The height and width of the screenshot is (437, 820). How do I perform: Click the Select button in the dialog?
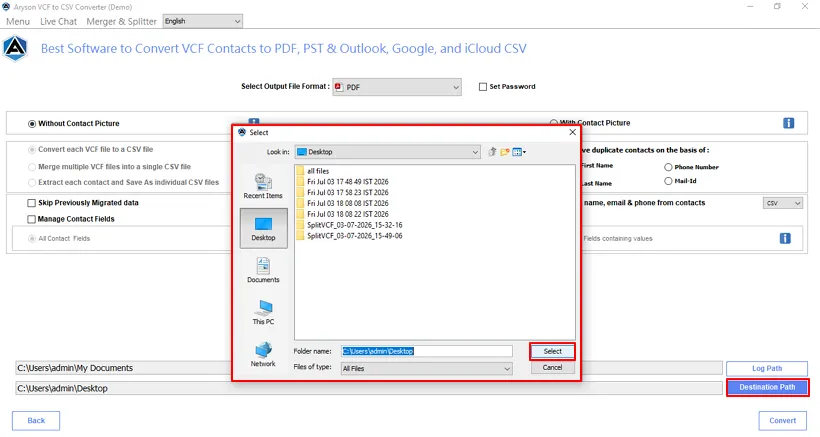click(x=552, y=351)
